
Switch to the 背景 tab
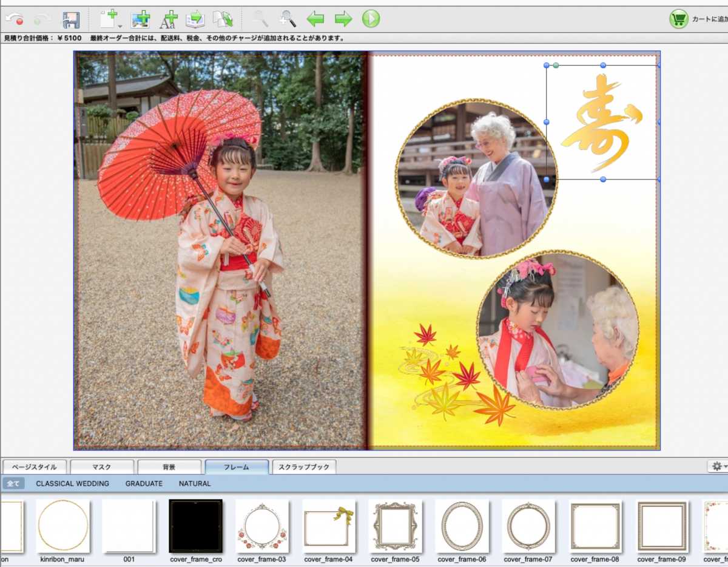169,467
